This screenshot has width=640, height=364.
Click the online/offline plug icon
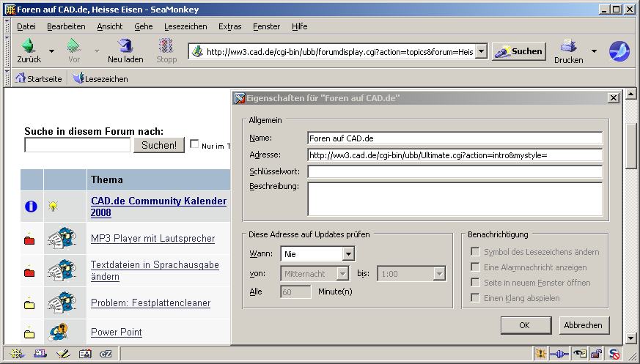coord(559,354)
